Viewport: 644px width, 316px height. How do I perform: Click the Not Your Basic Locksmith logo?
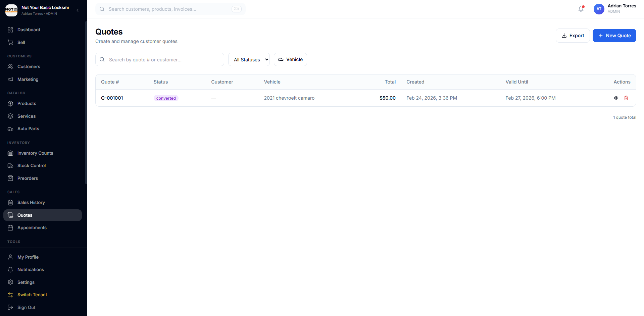point(11,10)
